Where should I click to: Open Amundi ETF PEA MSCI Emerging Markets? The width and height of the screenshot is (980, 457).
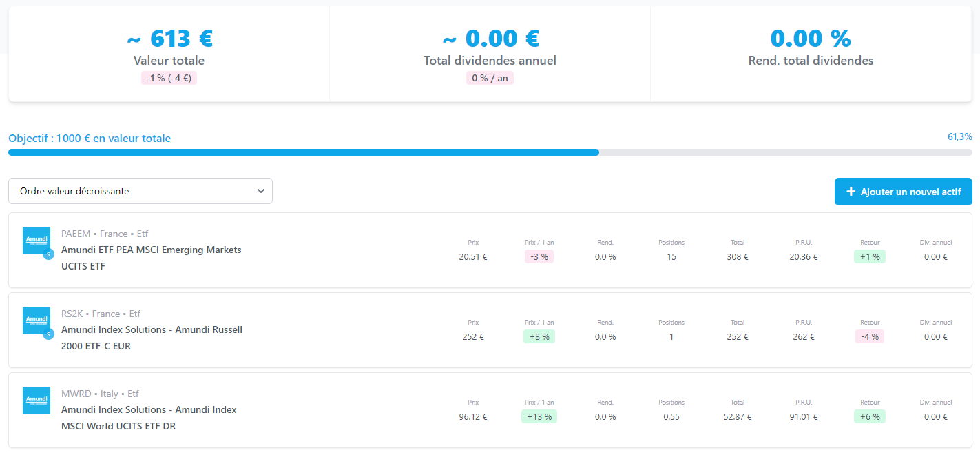152,258
